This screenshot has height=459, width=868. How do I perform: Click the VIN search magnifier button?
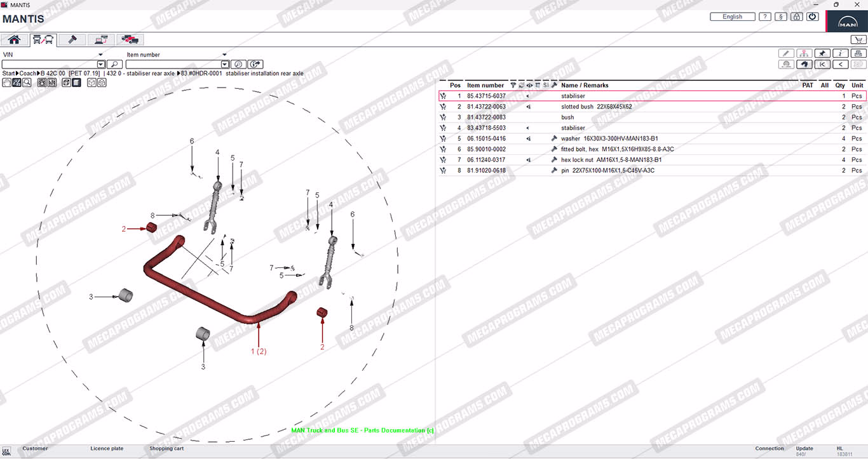coord(114,64)
